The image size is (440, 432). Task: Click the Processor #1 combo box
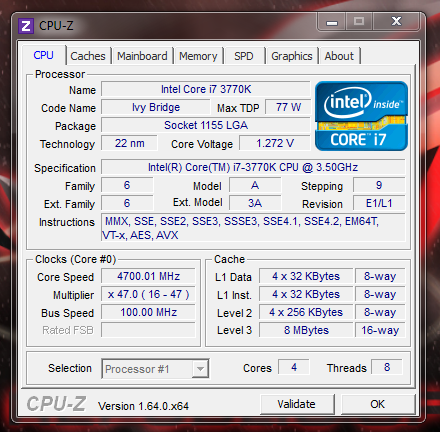[x=155, y=369]
